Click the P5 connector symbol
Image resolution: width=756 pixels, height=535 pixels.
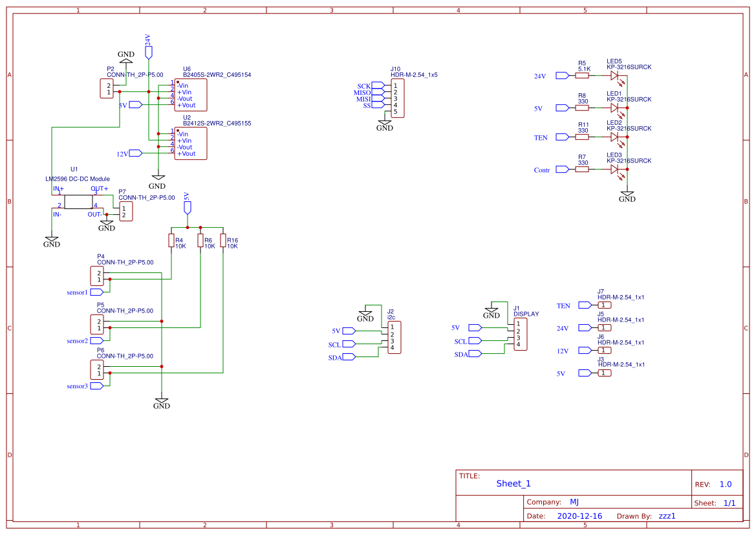click(97, 325)
